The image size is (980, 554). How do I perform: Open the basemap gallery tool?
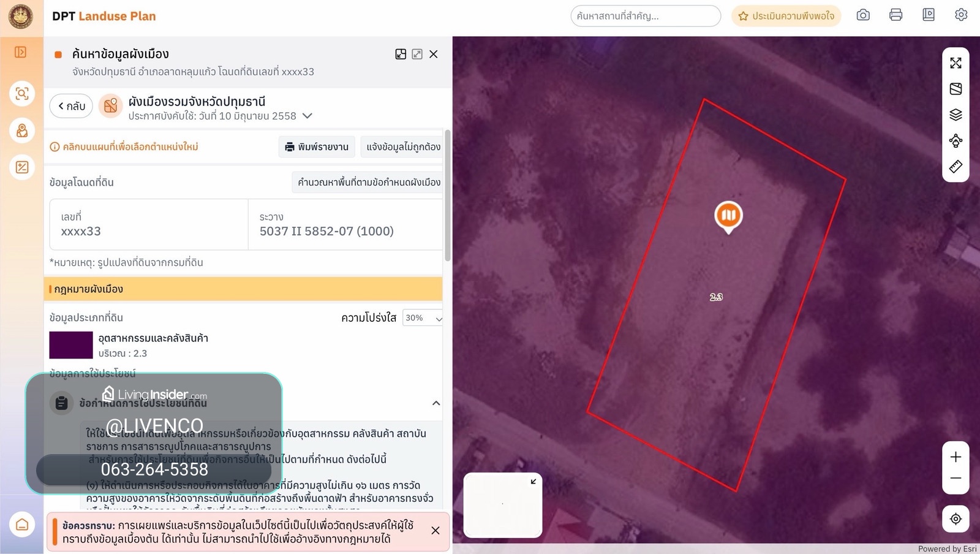click(x=956, y=89)
